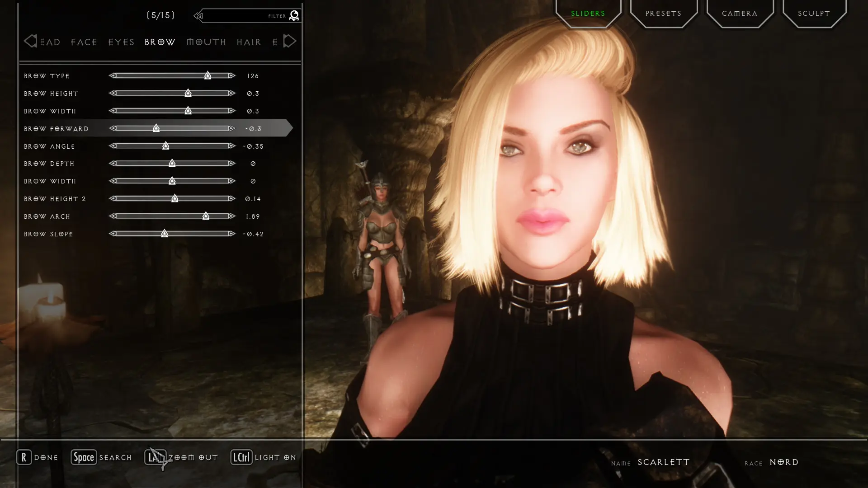Click the character name SCARLETT field
The height and width of the screenshot is (488, 868).
click(x=664, y=462)
